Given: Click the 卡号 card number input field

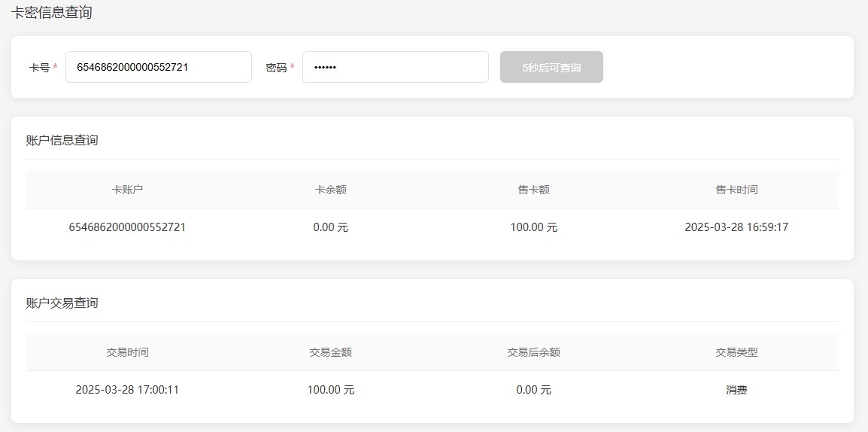Looking at the screenshot, I should pos(158,67).
